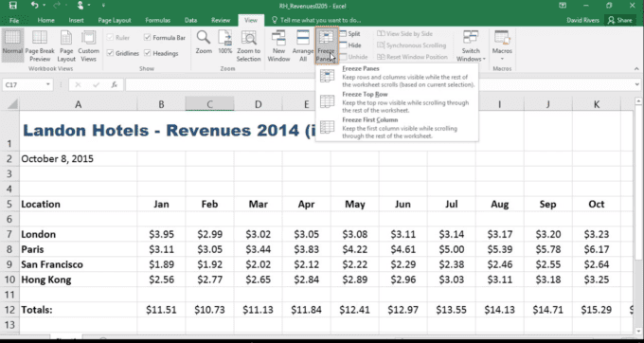
Task: Click David Rivers account name
Action: 582,20
